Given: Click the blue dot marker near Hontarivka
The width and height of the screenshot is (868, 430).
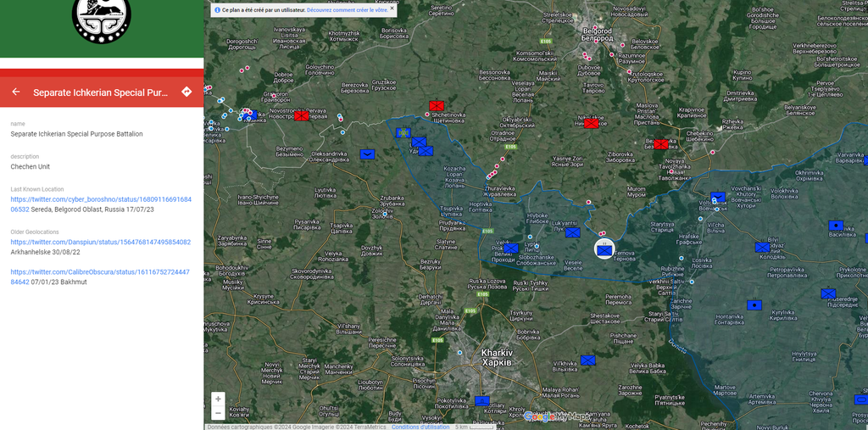Looking at the screenshot, I should (754, 305).
